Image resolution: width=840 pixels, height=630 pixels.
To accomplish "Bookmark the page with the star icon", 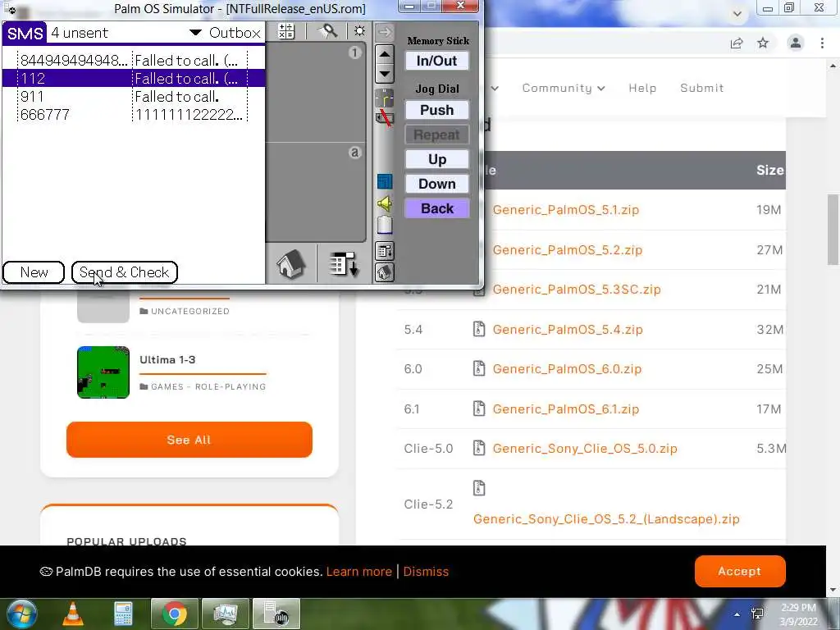I will point(763,43).
